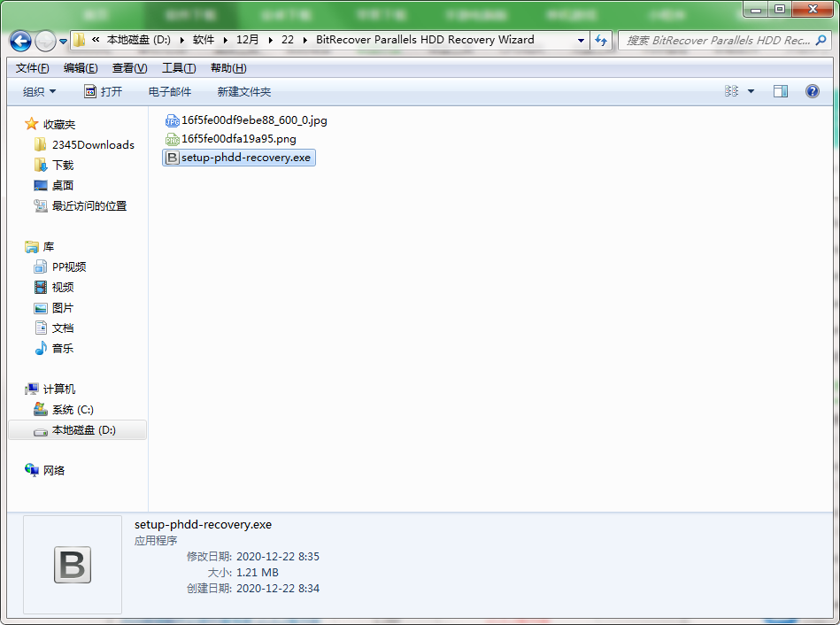Click the B icon of setup-phdd-recovery.exe

[x=172, y=158]
